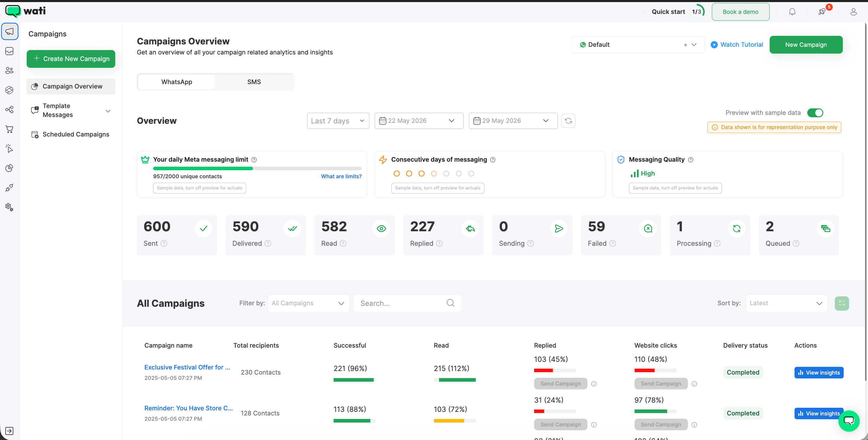The width and height of the screenshot is (868, 440).
Task: Open the Analytics pie chart sidebar icon
Action: pos(9,168)
